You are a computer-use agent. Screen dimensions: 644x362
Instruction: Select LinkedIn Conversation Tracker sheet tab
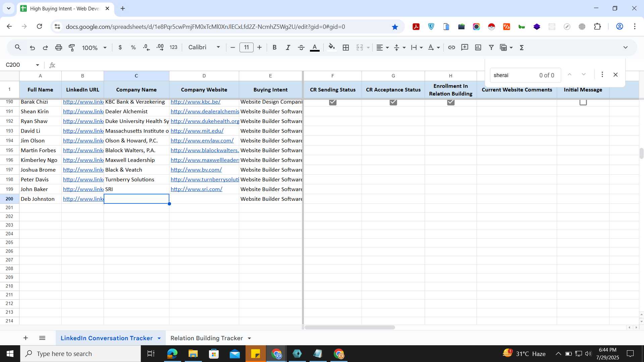[106, 338]
